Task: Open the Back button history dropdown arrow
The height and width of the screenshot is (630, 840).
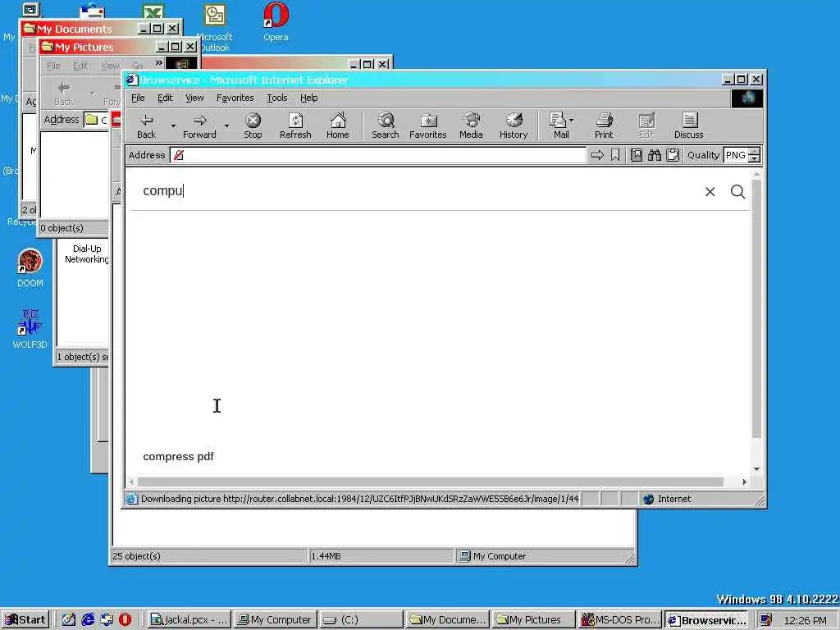Action: [173, 126]
